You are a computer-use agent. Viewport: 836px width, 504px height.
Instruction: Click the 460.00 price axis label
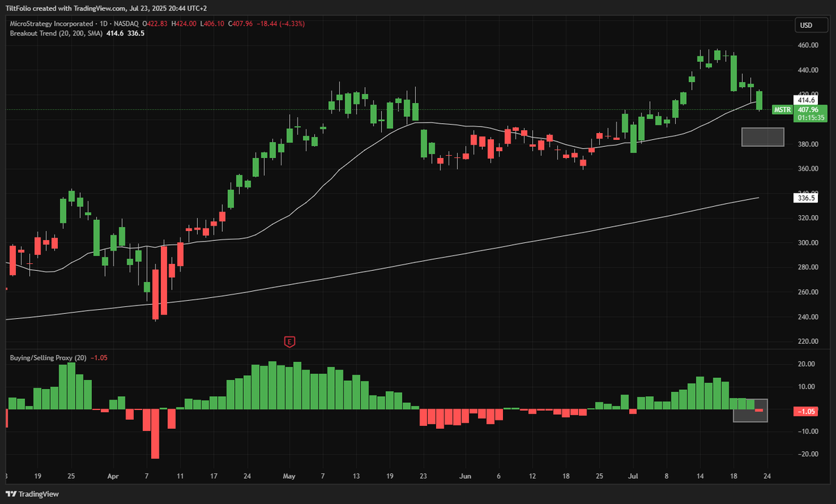808,45
